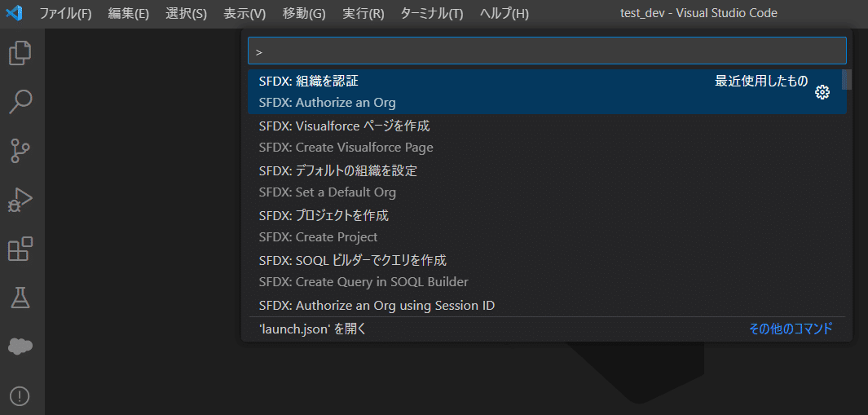The height and width of the screenshot is (415, 868).
Task: Click the command palette input field
Action: (x=547, y=51)
